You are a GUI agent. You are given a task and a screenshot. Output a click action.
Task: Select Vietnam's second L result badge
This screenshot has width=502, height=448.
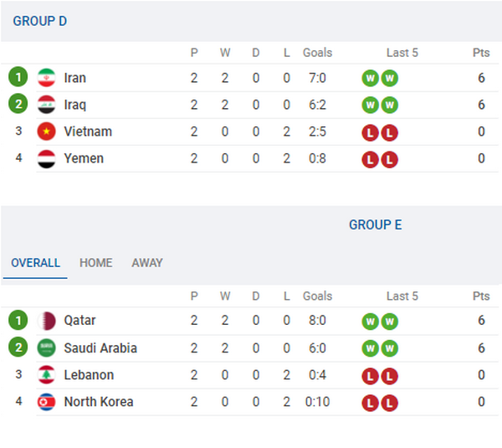pos(389,132)
